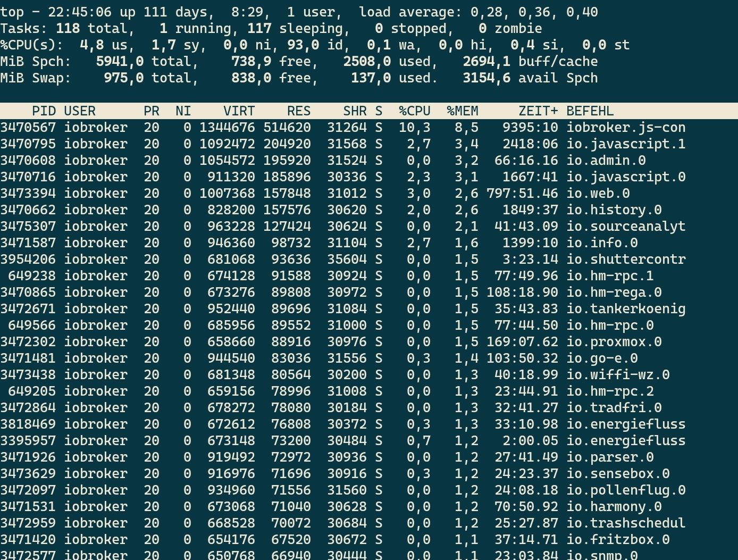Select the io.pollenflug.0 command entry

(x=626, y=490)
